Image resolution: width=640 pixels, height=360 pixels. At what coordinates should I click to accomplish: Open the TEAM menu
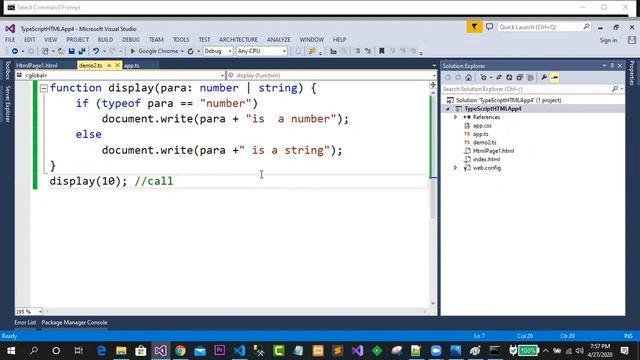[x=156, y=40]
